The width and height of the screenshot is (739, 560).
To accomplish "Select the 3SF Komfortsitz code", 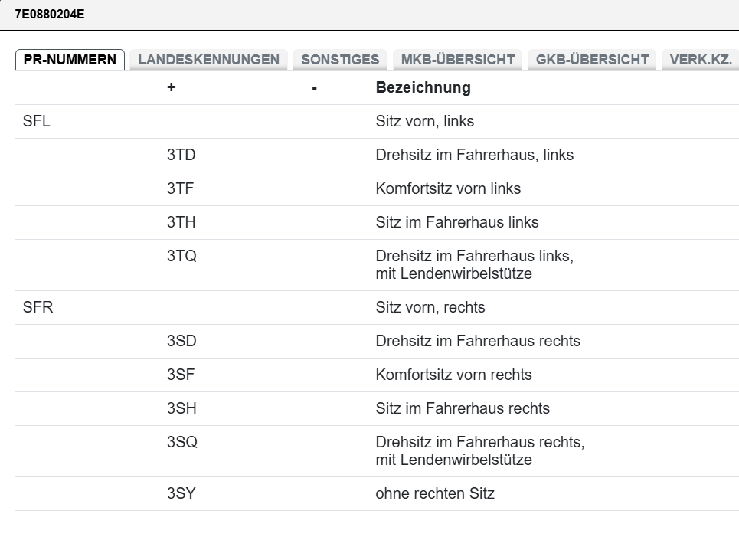I will point(181,375).
